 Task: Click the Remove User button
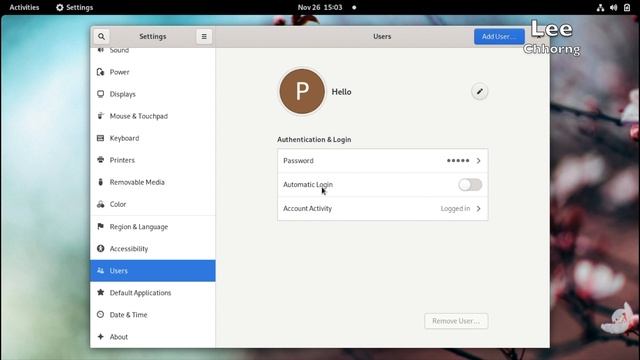[456, 321]
